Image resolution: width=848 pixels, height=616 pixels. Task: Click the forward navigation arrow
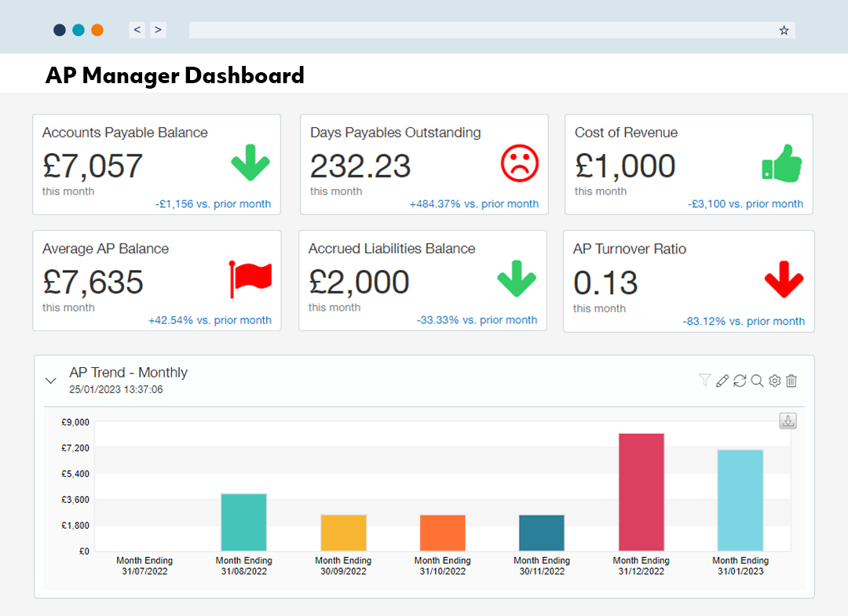pos(158,29)
